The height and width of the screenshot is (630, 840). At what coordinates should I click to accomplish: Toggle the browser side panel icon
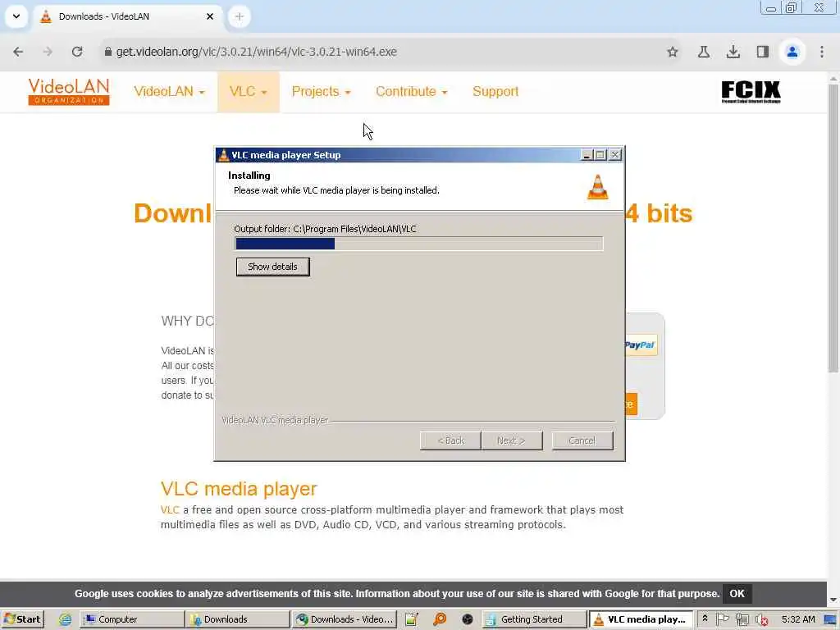coord(762,52)
